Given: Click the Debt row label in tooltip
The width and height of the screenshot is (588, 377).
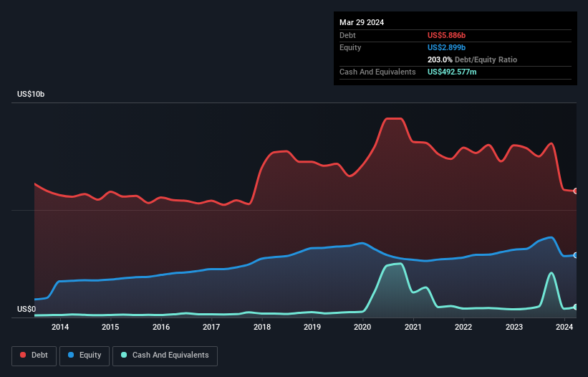Looking at the screenshot, I should pos(347,35).
